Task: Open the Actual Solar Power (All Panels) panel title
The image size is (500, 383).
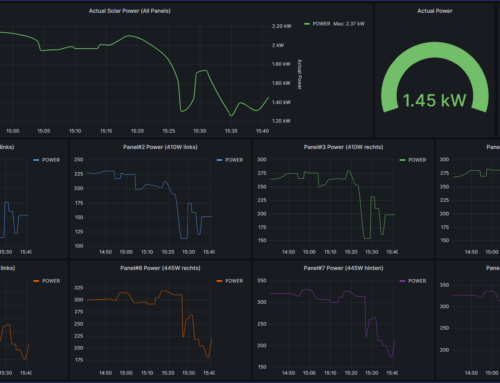Action: tap(129, 11)
